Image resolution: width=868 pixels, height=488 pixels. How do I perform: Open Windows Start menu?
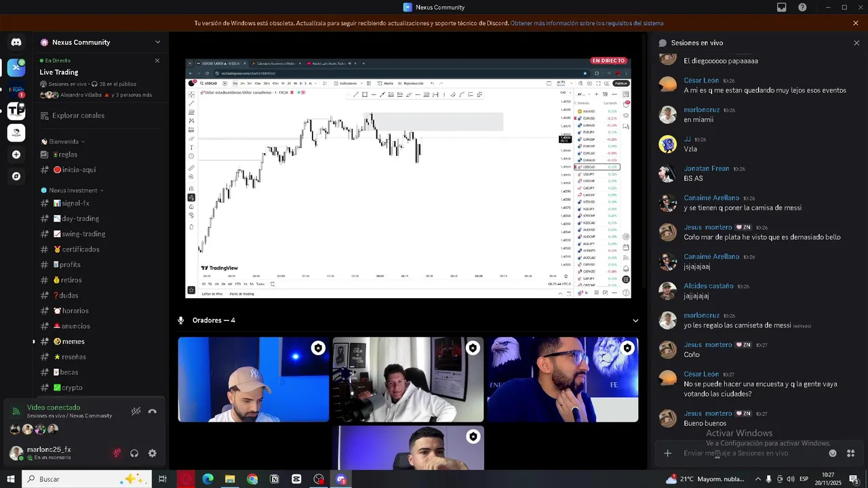tap(10, 479)
